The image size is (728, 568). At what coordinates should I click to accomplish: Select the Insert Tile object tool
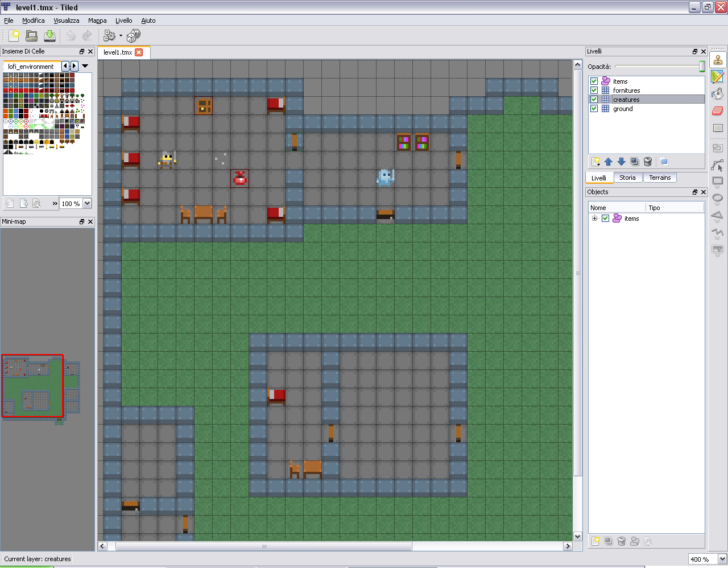(x=718, y=250)
